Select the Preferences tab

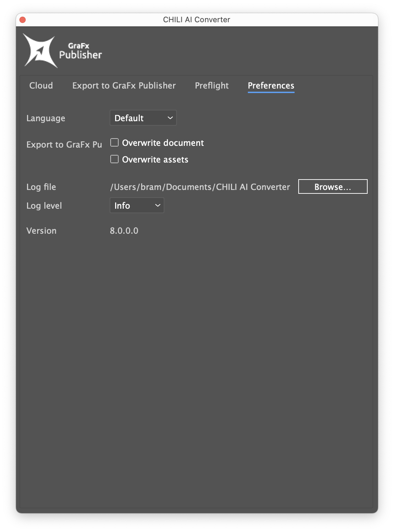tap(271, 85)
